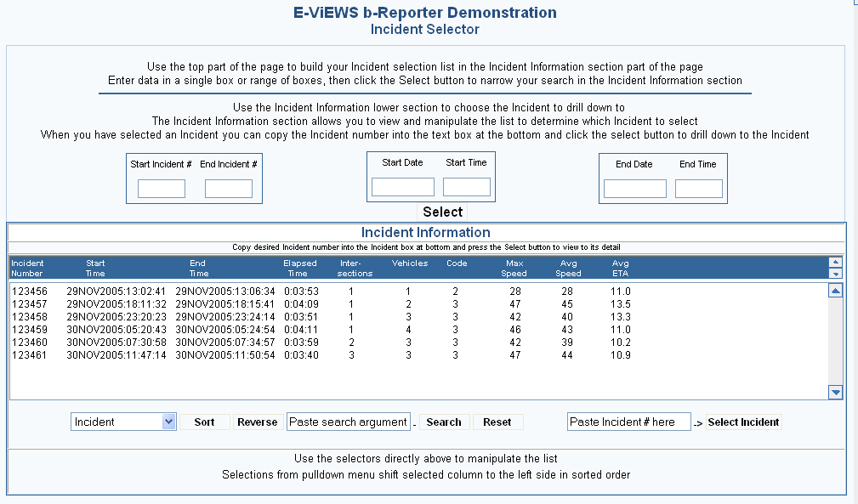858x504 pixels.
Task: Click the Reset button
Action: tap(497, 422)
